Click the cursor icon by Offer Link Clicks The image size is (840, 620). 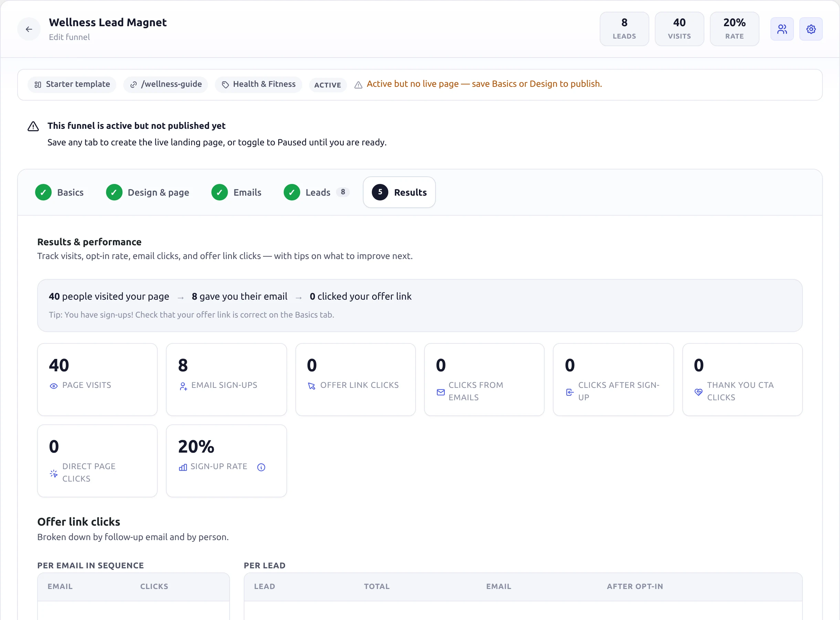[x=312, y=386]
